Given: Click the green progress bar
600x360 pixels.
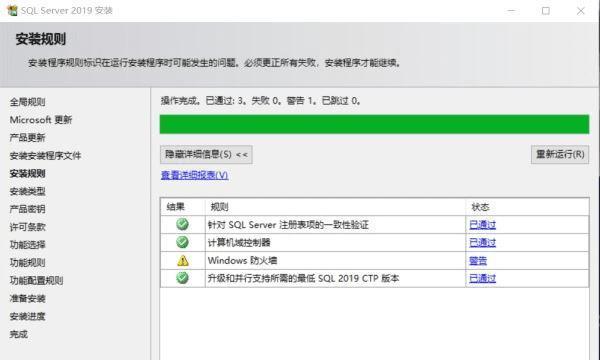Looking at the screenshot, I should coord(374,124).
